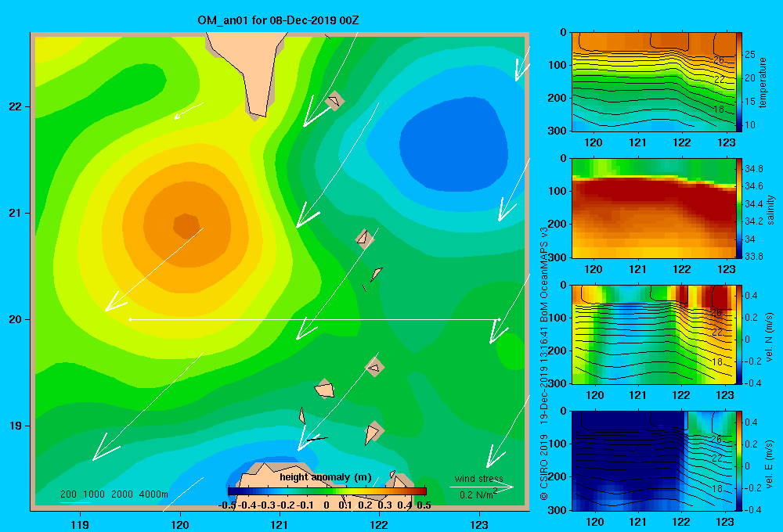Screen dimensions: 783x532
Task: Click the '0.4' tick on vel. N scale
Action: (x=751, y=296)
